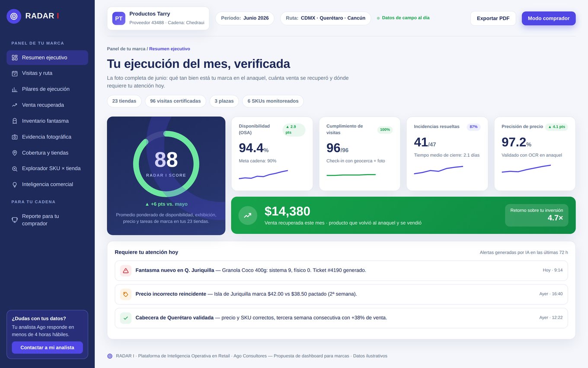Open Reporte para tu comprador
This screenshot has width=588, height=368.
click(x=47, y=220)
